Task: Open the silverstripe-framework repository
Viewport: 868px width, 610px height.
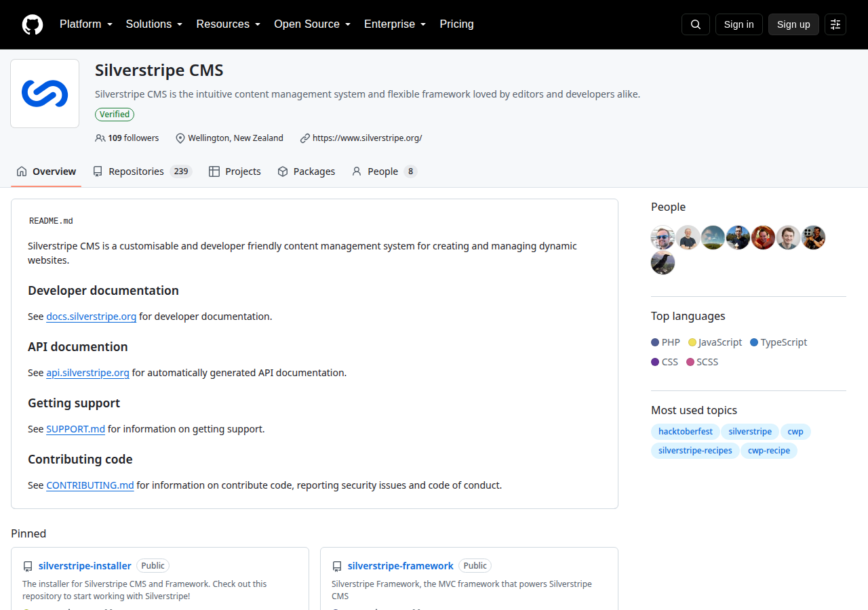Action: 401,566
